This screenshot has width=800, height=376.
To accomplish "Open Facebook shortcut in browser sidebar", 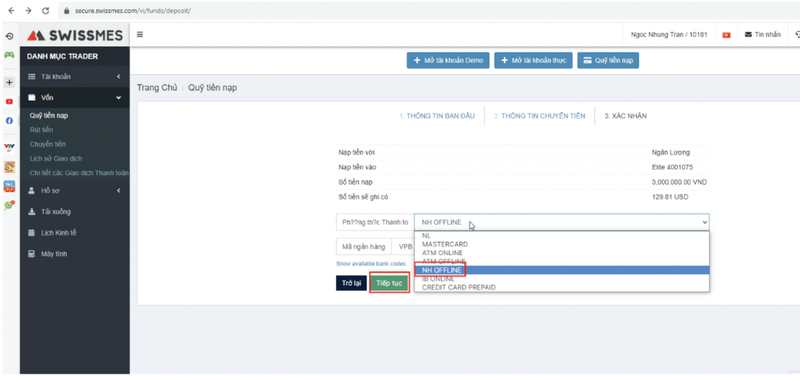I will (9, 121).
